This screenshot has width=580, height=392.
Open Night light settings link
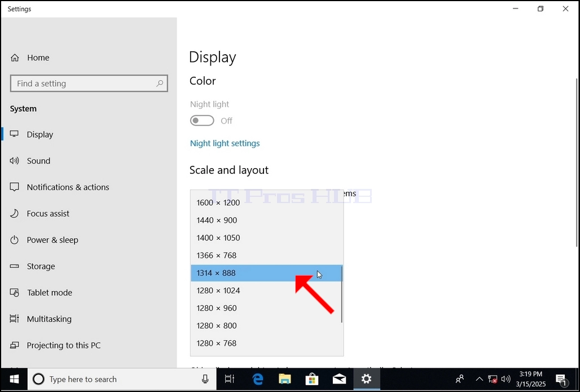(x=225, y=143)
